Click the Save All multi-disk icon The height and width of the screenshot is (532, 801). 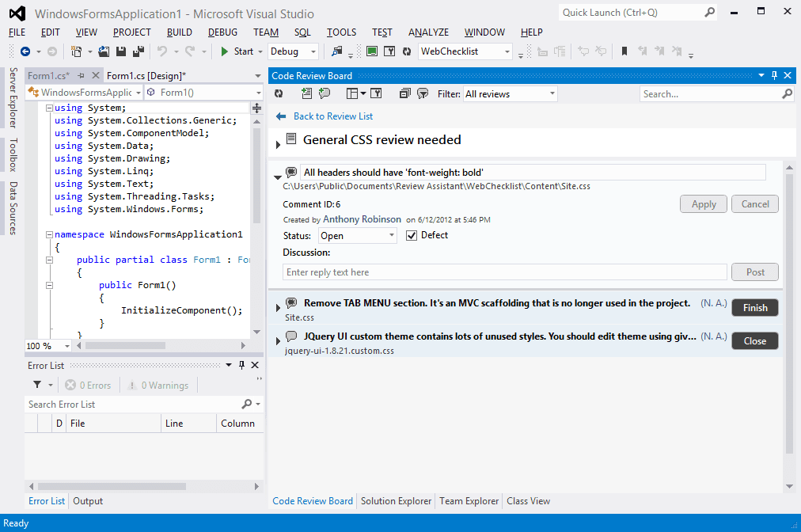tap(139, 51)
